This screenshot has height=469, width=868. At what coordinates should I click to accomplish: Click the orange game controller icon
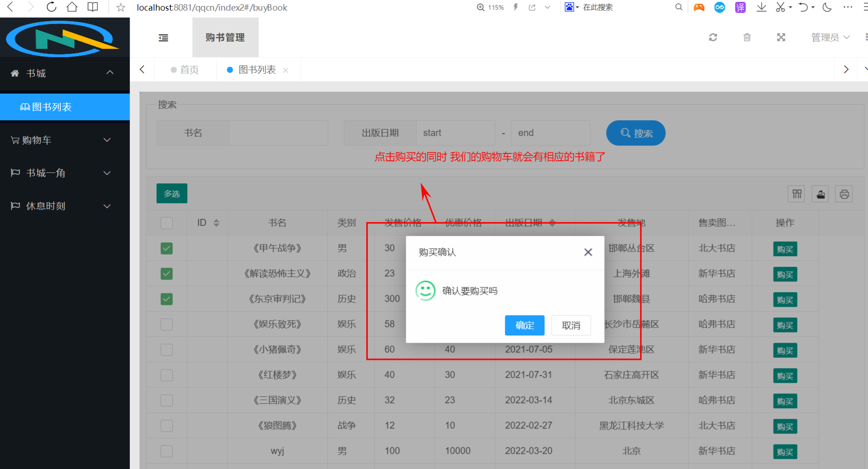tap(699, 7)
